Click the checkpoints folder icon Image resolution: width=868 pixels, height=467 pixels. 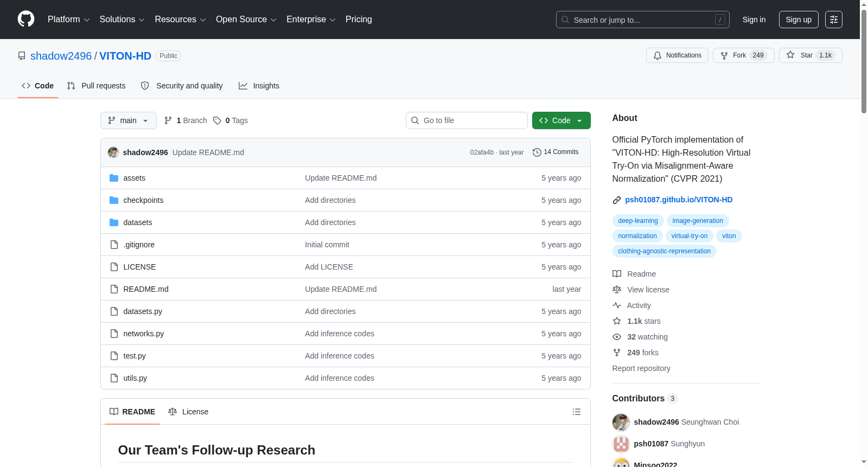(x=114, y=200)
